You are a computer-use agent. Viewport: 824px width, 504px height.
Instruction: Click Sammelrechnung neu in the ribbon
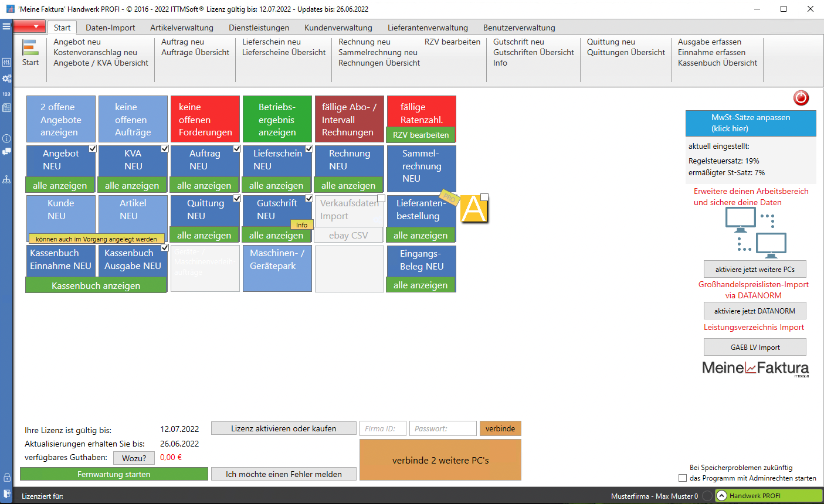[x=378, y=52]
